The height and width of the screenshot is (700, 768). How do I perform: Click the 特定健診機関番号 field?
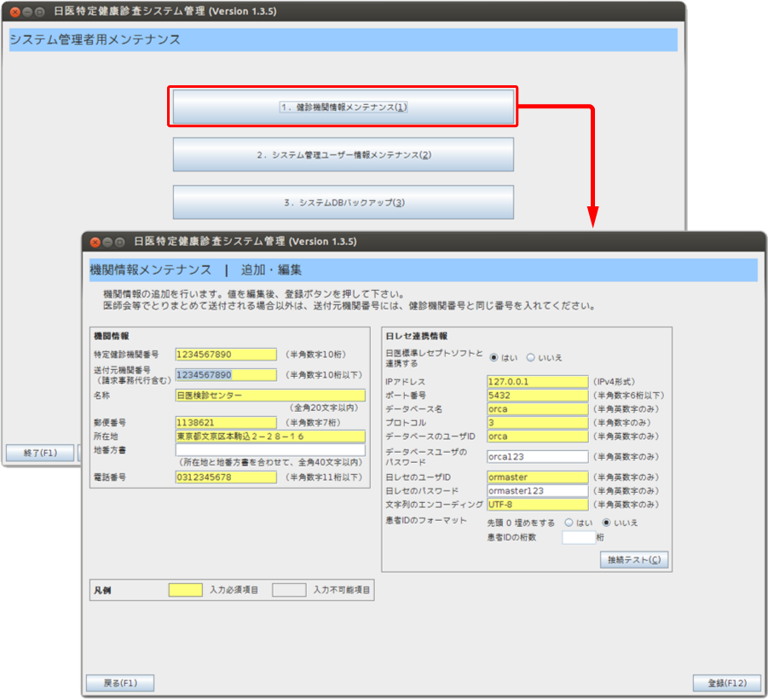click(226, 354)
